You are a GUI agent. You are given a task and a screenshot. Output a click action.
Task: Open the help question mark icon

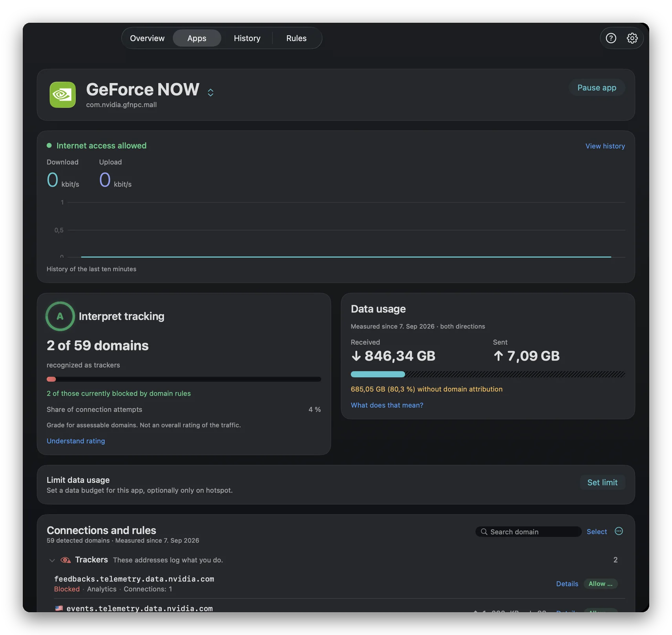(x=611, y=38)
